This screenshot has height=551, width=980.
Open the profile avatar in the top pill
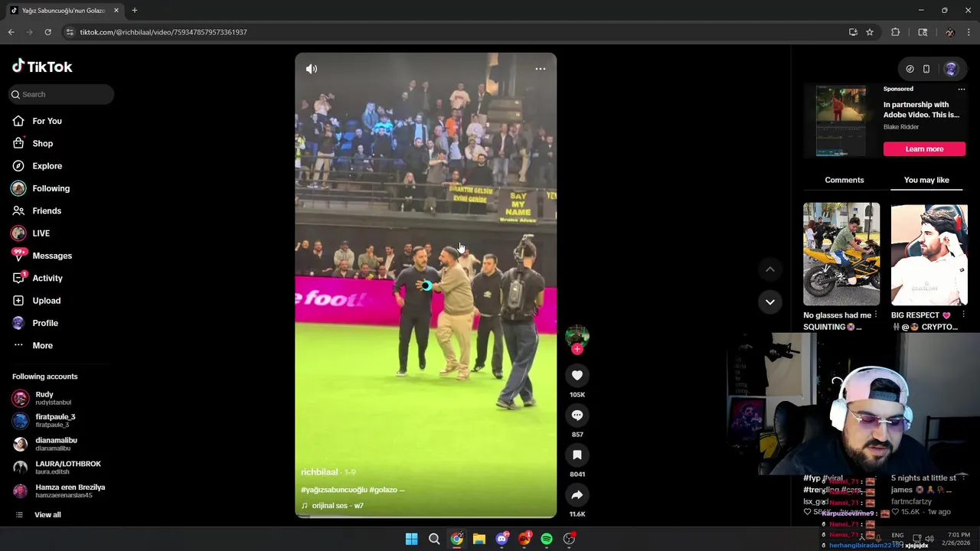point(951,69)
